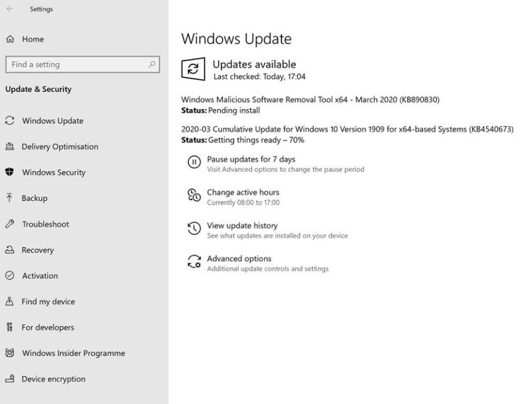
Task: Open Delivery Optimisation settings
Action: tap(60, 146)
